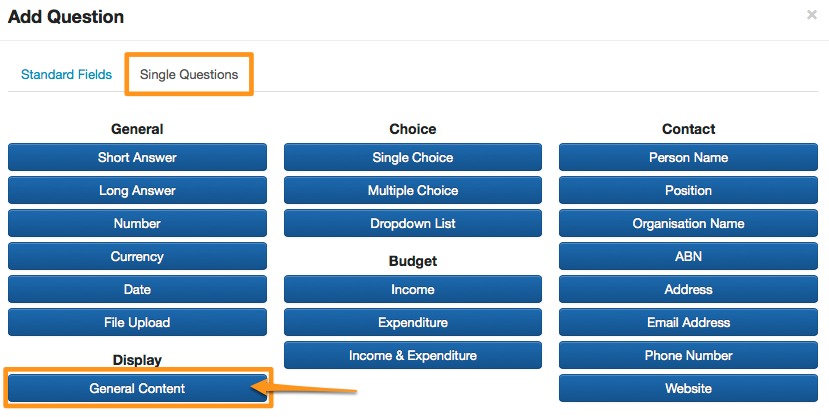The height and width of the screenshot is (417, 829).
Task: Click the Number question button
Action: tap(137, 223)
